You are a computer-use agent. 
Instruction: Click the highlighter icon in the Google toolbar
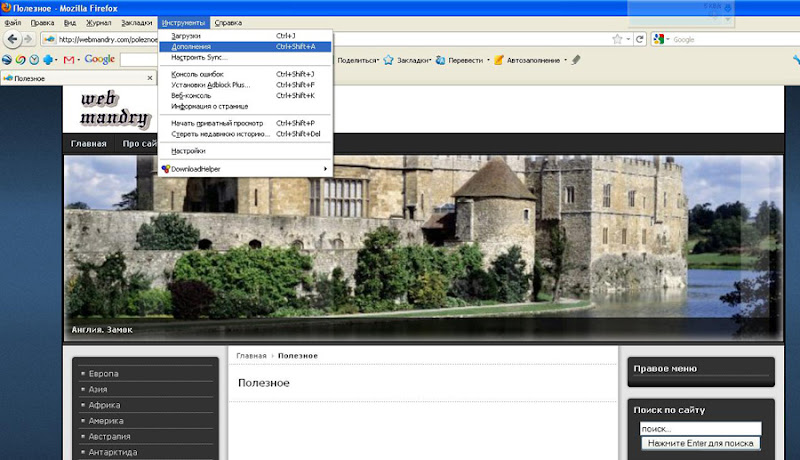575,60
